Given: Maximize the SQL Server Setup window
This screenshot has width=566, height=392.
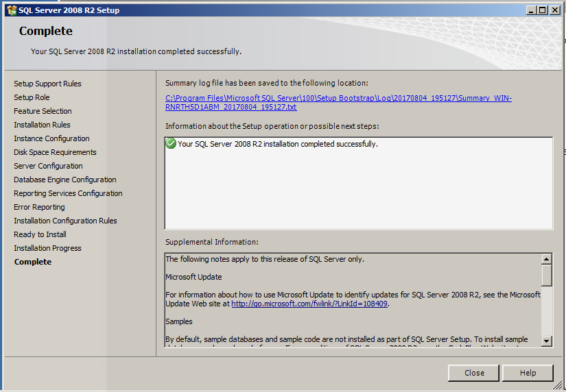Looking at the screenshot, I should pos(542,10).
